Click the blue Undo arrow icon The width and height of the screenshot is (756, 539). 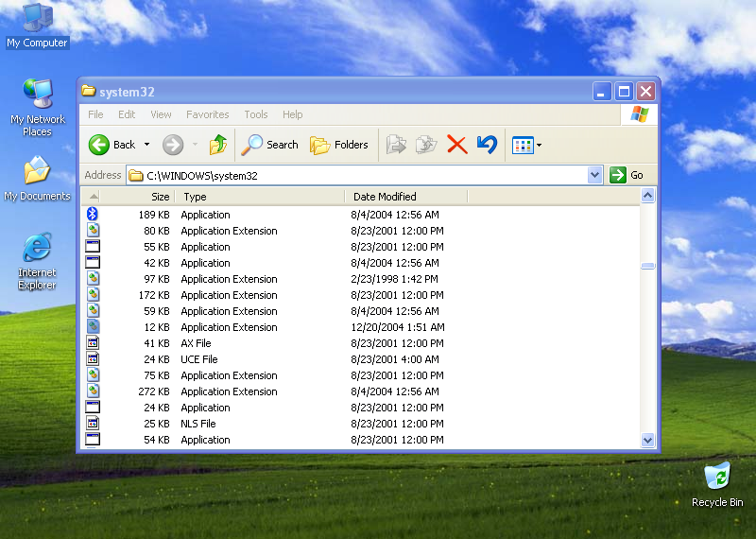(x=487, y=145)
